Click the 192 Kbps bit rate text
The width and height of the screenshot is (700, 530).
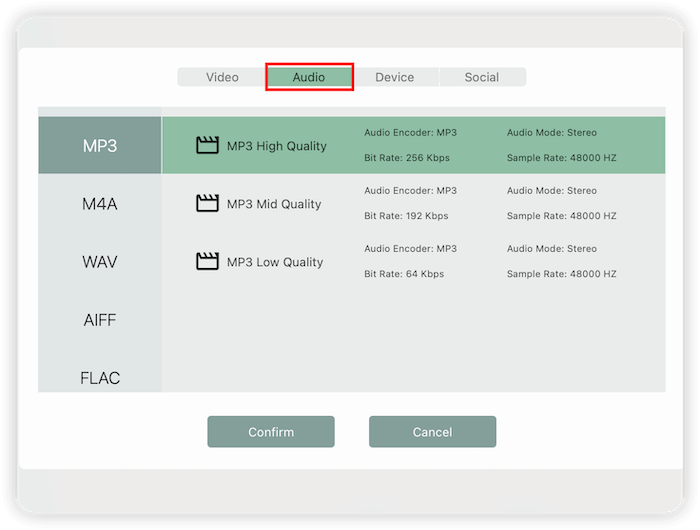[x=406, y=216]
